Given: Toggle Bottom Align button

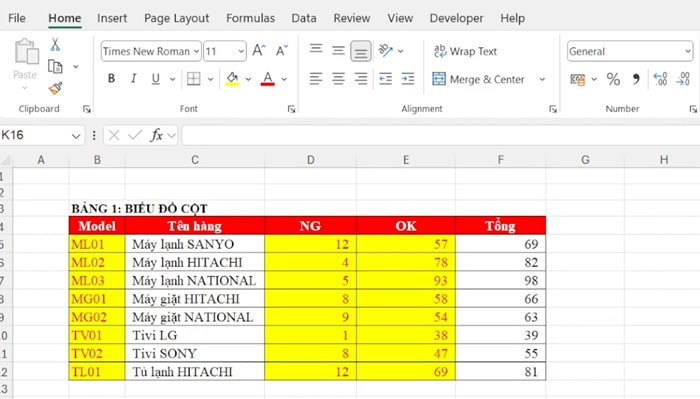Looking at the screenshot, I should coord(361,51).
